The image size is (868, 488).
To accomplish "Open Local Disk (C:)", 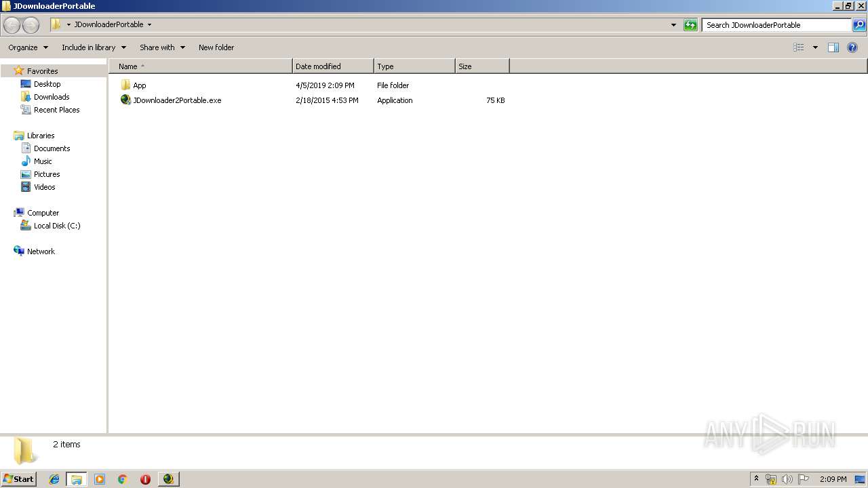I will click(57, 226).
